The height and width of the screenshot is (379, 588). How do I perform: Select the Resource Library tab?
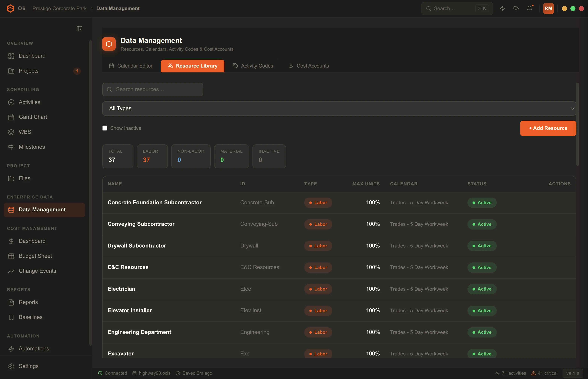click(192, 66)
